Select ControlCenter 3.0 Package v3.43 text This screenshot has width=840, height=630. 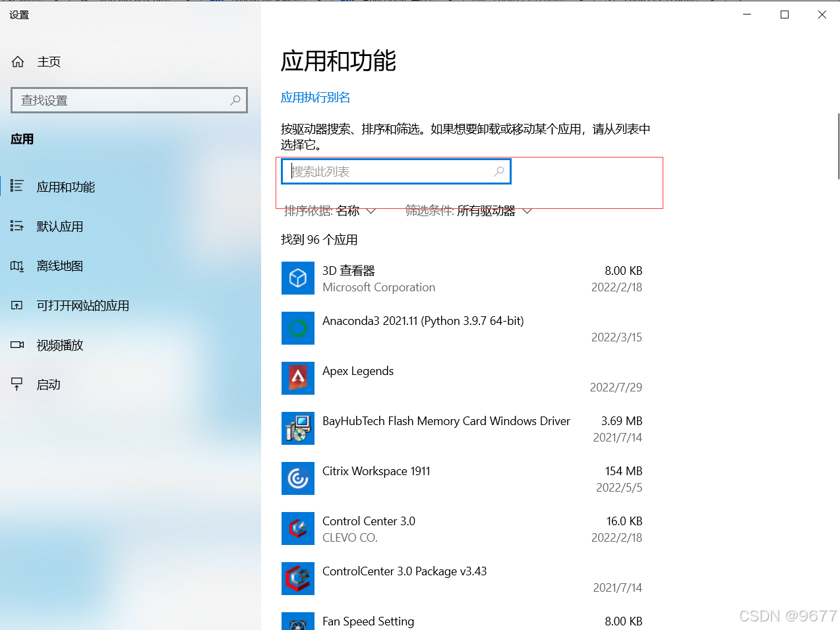pos(405,571)
